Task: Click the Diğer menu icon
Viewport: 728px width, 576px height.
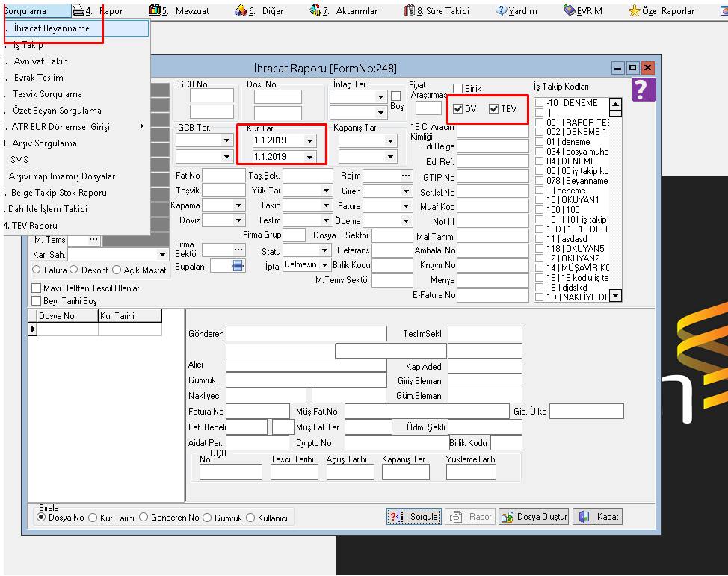Action: click(241, 10)
